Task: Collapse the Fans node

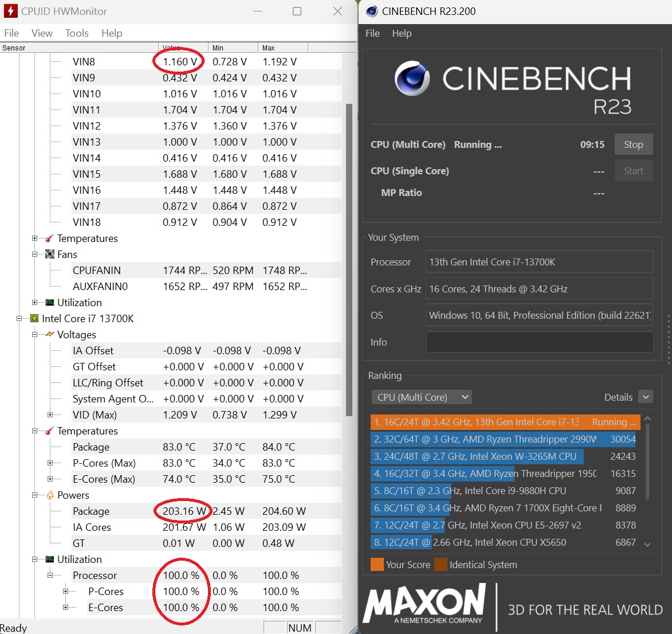Action: point(35,255)
